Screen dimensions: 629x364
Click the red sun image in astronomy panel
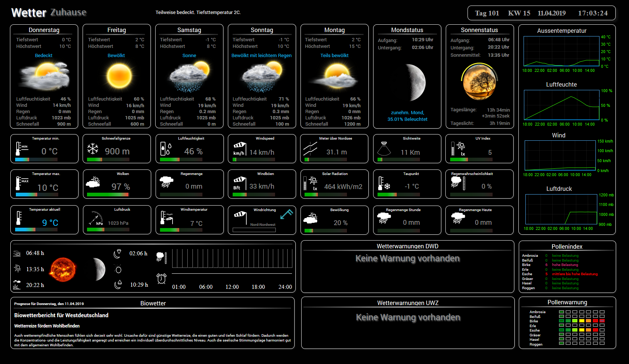pos(63,269)
